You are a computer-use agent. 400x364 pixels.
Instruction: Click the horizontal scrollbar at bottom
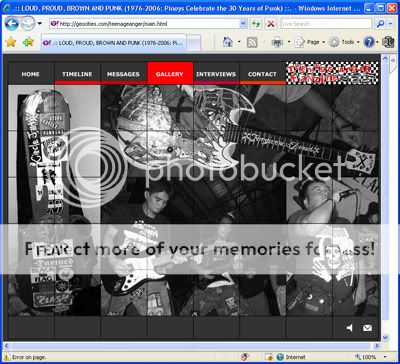(192, 345)
